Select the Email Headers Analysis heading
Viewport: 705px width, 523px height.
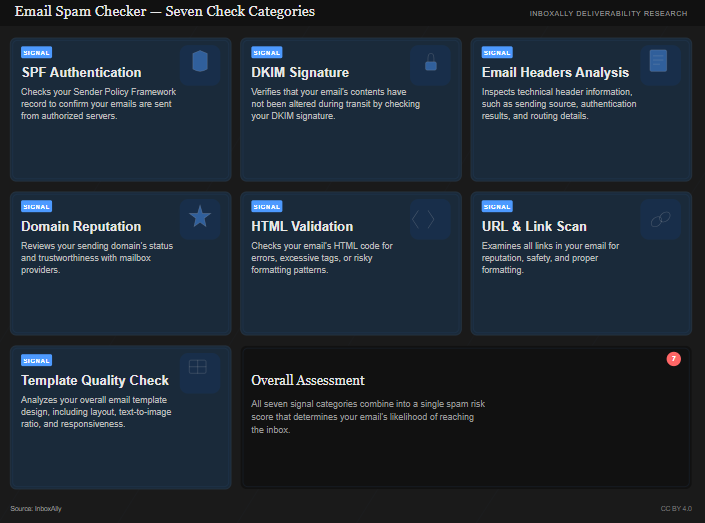click(x=555, y=72)
